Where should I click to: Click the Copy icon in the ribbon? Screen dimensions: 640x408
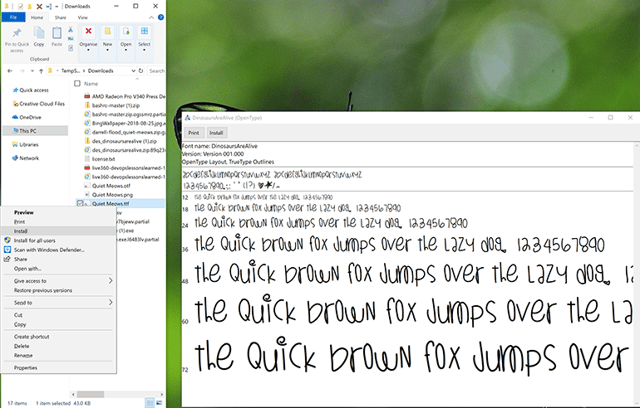[39, 33]
